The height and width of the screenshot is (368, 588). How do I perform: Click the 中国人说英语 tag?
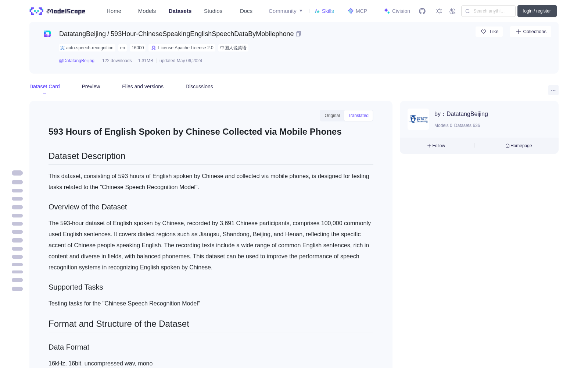(233, 48)
